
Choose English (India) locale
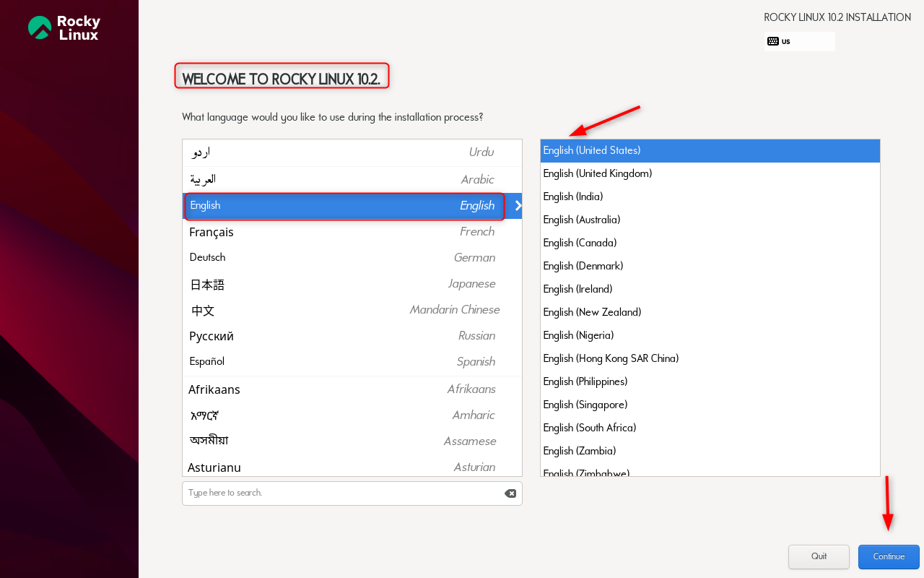[710, 197]
